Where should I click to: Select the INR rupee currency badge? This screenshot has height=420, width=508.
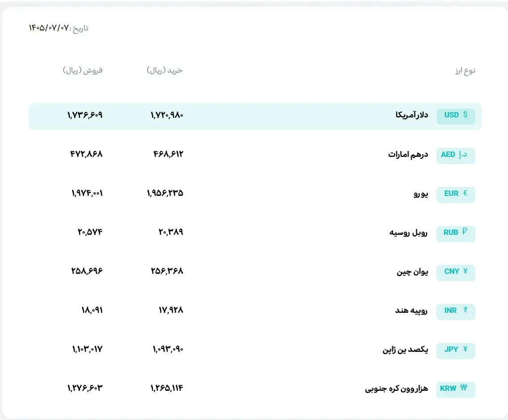pyautogui.click(x=456, y=311)
